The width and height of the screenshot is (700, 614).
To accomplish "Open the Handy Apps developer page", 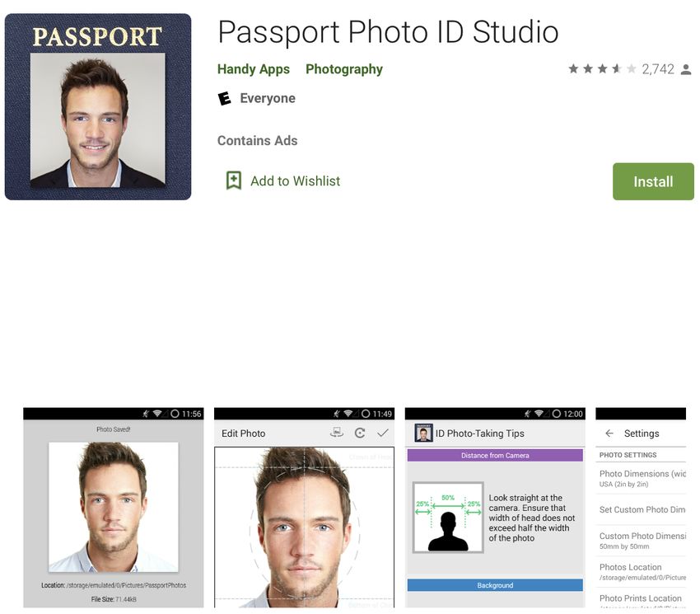I will point(254,69).
